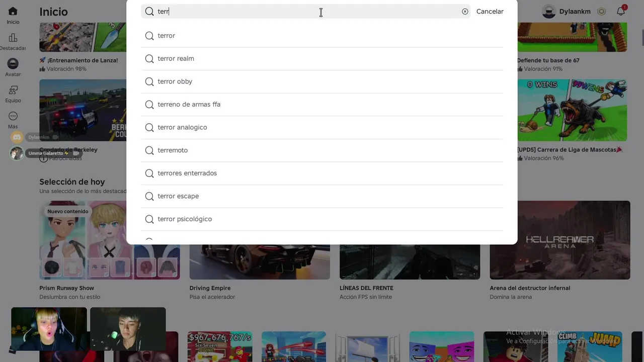Expand the Más options icon
The height and width of the screenshot is (362, 644).
click(13, 116)
